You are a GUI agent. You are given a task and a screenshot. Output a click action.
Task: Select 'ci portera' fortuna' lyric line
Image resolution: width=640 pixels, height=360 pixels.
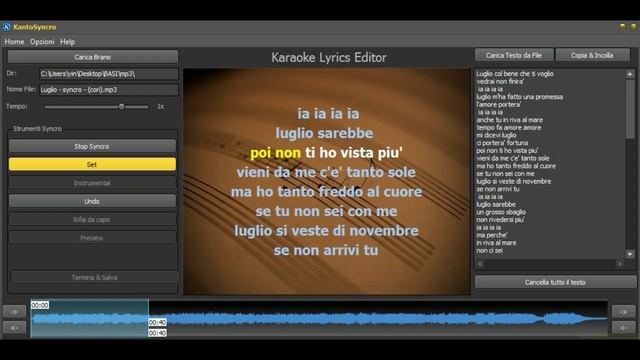(502, 143)
